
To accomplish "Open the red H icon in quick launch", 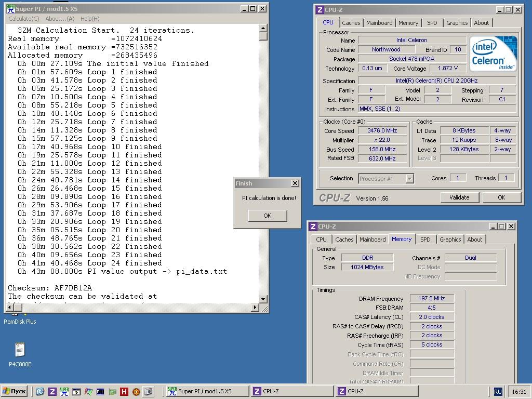I will 124,392.
